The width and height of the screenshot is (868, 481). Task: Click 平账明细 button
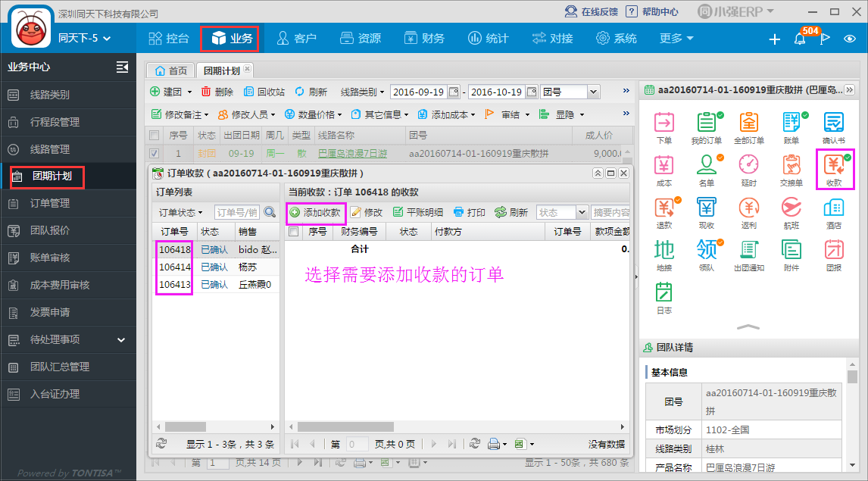click(x=417, y=213)
